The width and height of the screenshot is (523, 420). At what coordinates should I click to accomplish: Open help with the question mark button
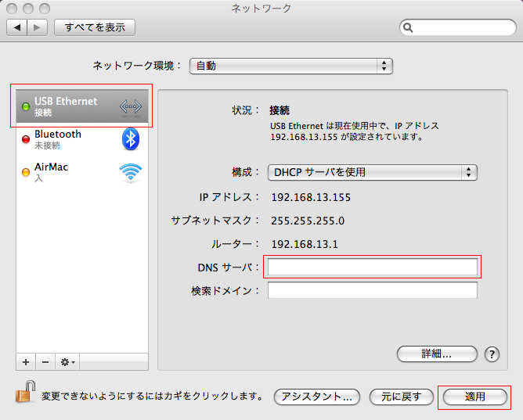tap(492, 354)
